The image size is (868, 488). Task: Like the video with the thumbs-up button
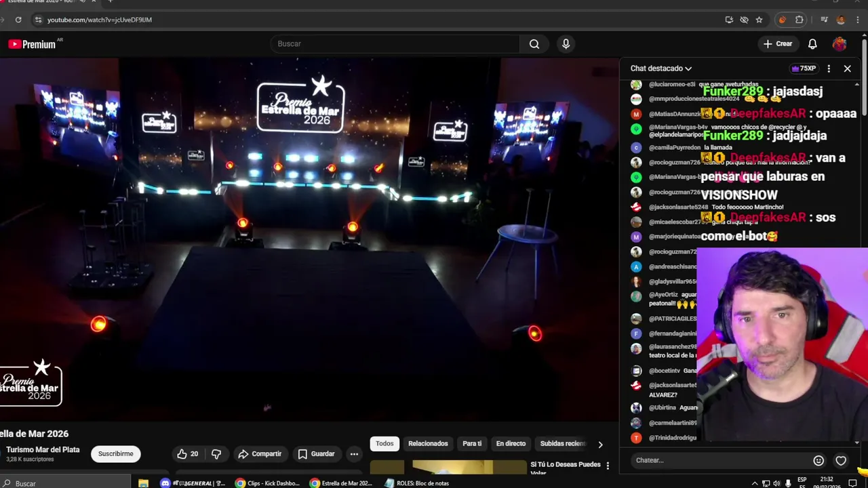pos(188,454)
